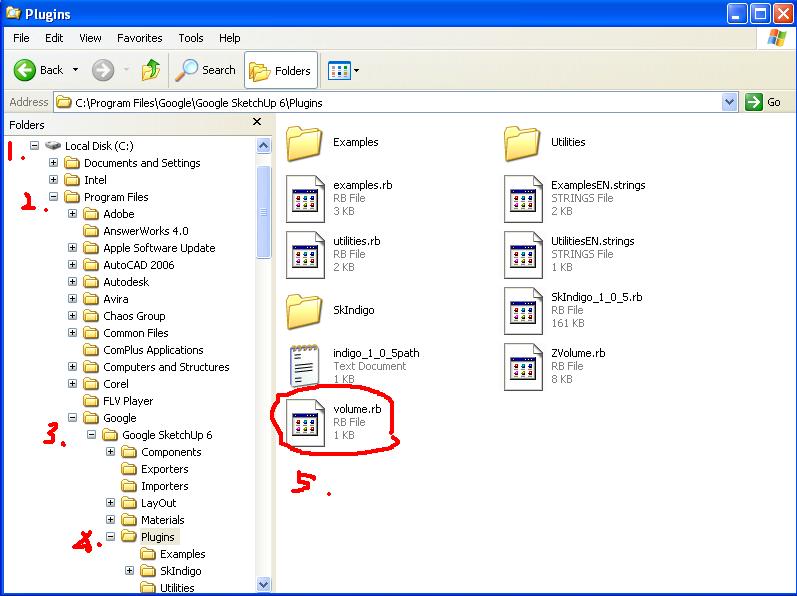797x596 pixels.
Task: Close the Folders pane
Action: click(257, 121)
